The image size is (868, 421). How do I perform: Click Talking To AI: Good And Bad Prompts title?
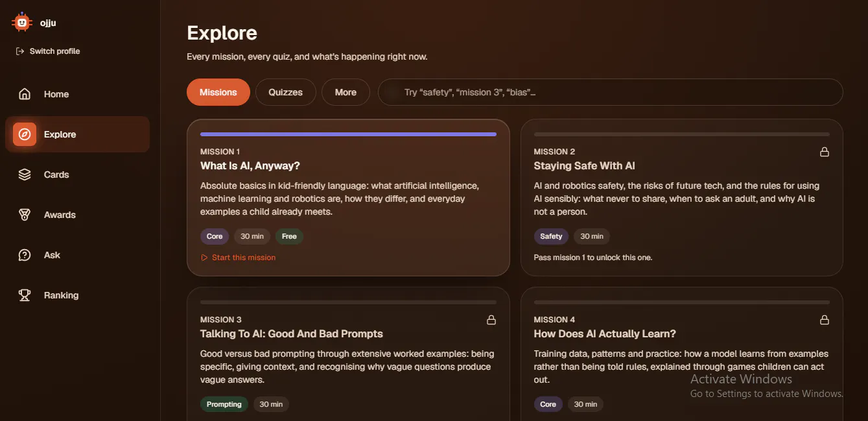pyautogui.click(x=292, y=334)
